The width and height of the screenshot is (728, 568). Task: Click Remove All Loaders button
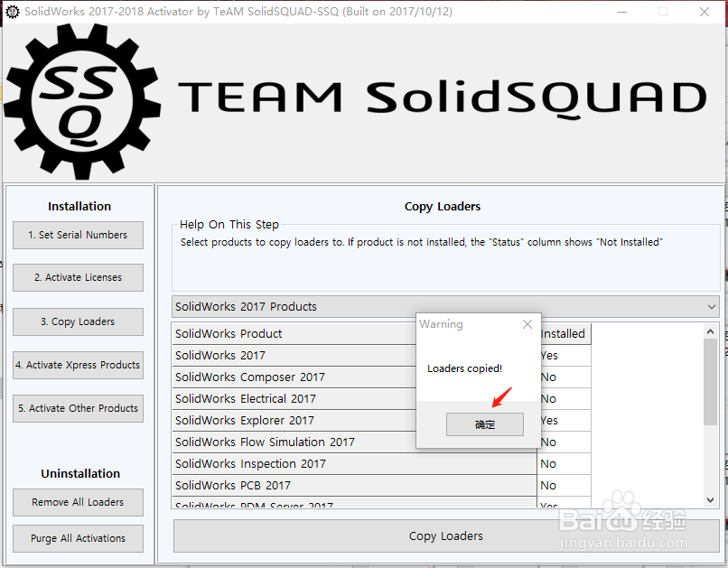tap(78, 502)
